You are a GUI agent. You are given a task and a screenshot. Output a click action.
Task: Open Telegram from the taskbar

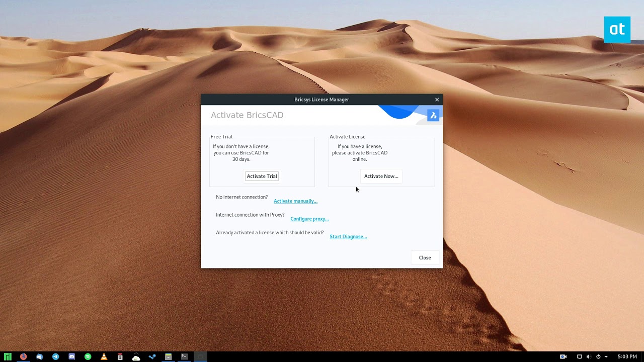tap(55, 356)
